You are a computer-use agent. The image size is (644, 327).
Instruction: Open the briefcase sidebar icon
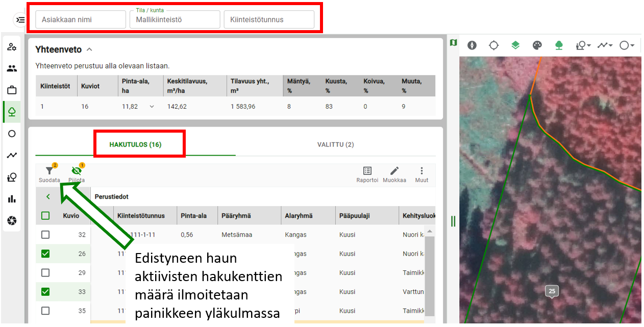(12, 90)
